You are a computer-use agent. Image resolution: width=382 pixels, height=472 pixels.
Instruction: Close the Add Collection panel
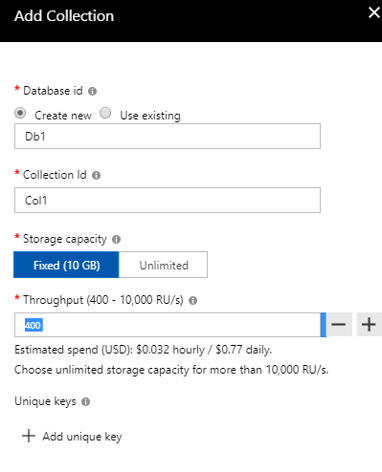(374, 13)
